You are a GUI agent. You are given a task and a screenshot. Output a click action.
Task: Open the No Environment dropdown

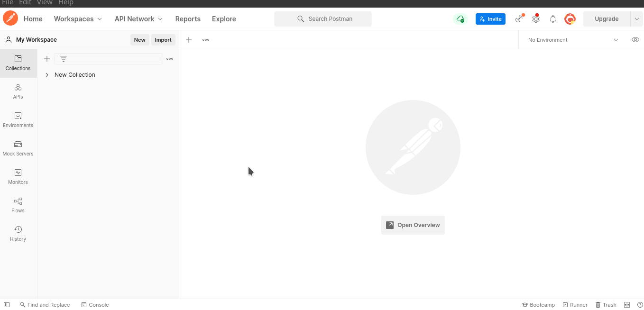coord(573,40)
